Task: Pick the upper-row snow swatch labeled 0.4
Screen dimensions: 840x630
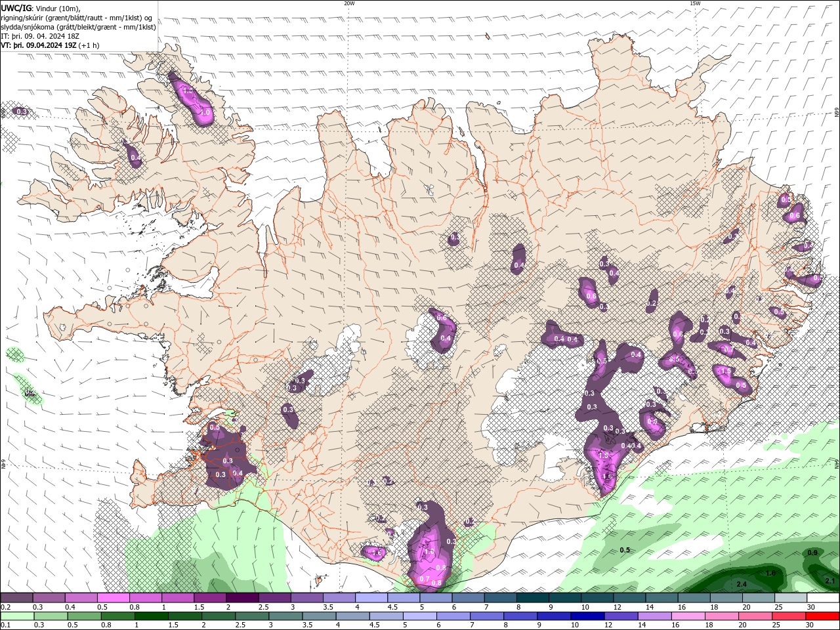Action: pos(81,598)
